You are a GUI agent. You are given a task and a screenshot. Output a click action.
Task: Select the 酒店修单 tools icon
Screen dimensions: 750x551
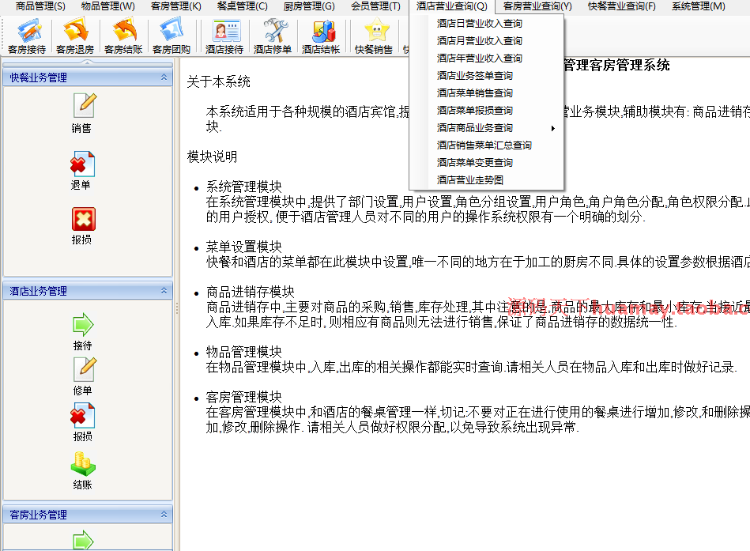point(273,36)
